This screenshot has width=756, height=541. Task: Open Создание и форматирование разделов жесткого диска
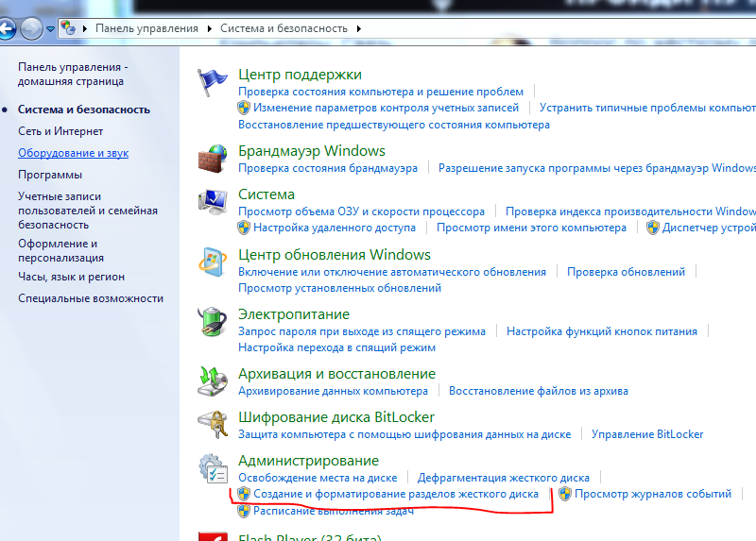tap(395, 494)
